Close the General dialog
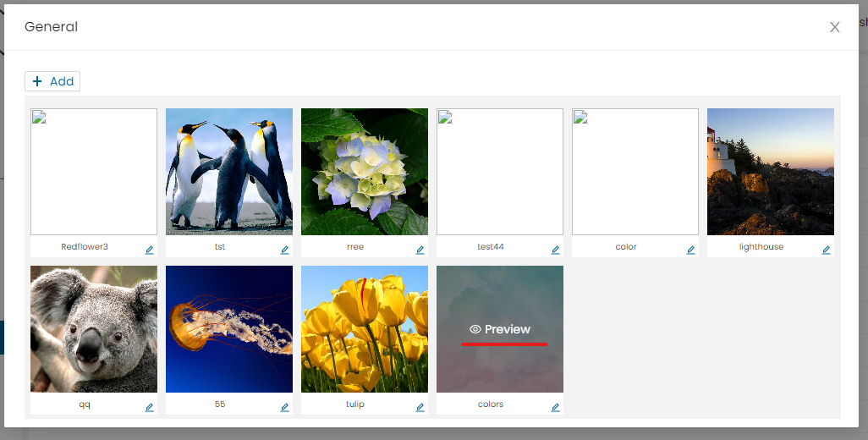 click(x=835, y=27)
